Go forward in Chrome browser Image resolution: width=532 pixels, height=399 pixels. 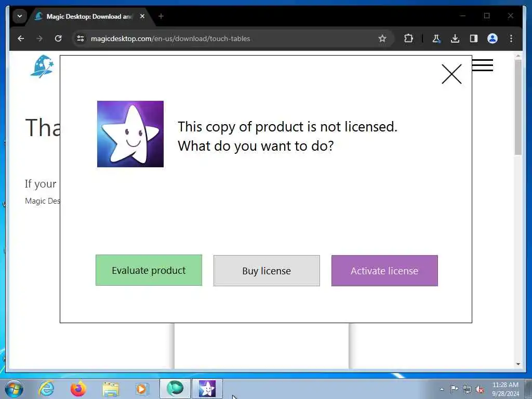pyautogui.click(x=39, y=38)
